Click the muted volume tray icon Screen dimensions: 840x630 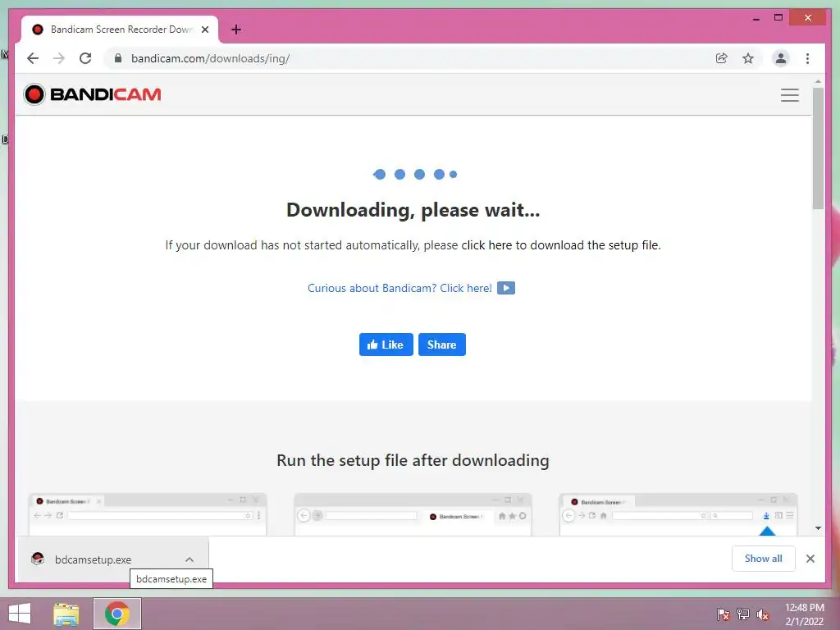click(763, 614)
